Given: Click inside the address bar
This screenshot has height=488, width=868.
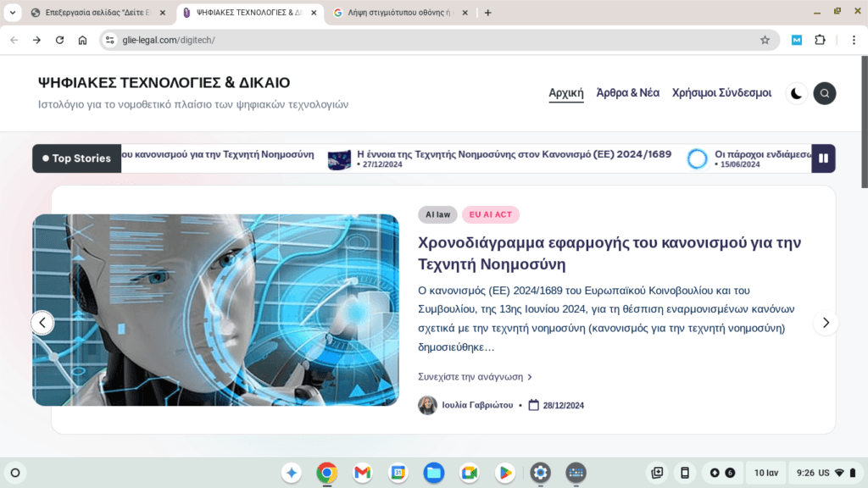Looking at the screenshot, I should point(254,39).
